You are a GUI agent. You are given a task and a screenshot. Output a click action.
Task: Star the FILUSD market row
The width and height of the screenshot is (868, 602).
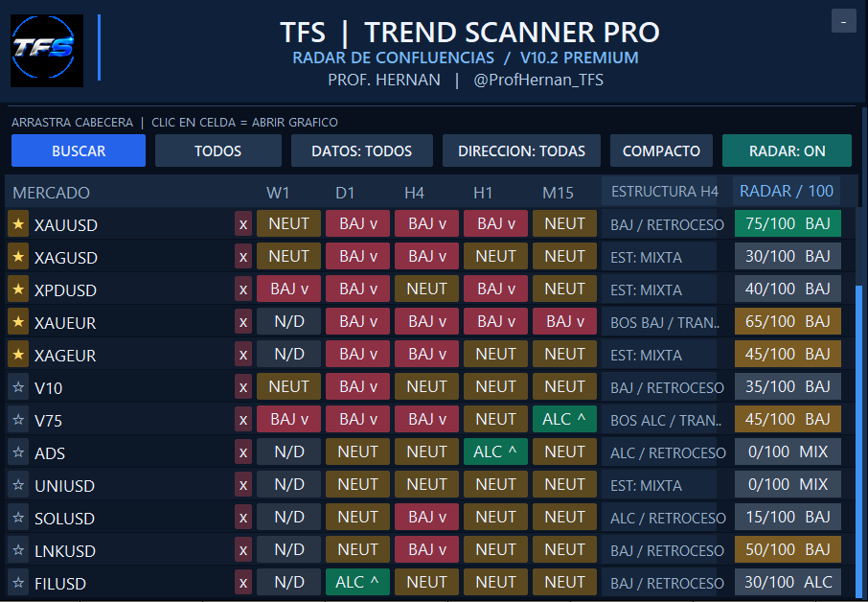[x=17, y=583]
